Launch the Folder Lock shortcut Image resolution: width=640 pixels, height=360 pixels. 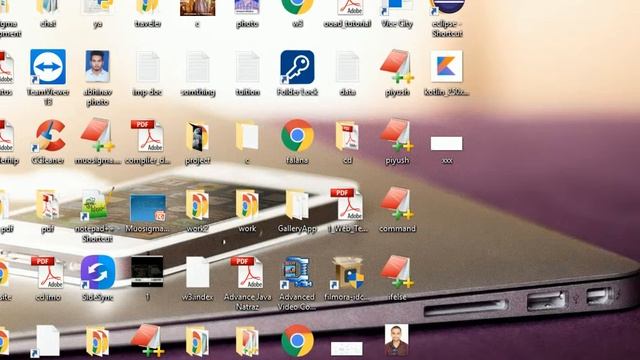[x=297, y=67]
